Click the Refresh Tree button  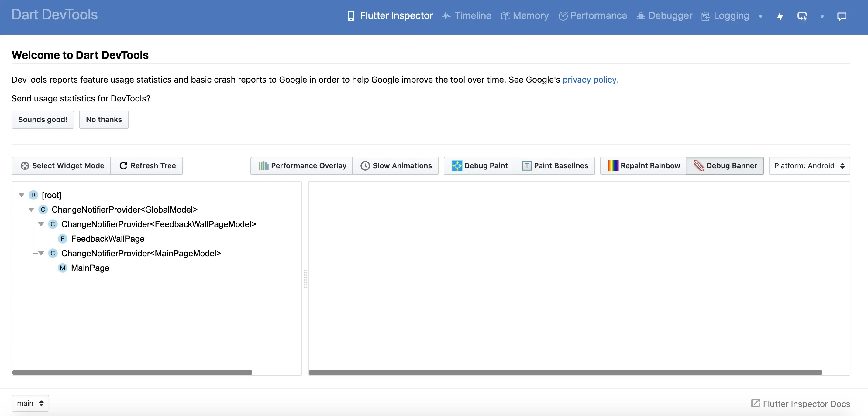(x=147, y=165)
